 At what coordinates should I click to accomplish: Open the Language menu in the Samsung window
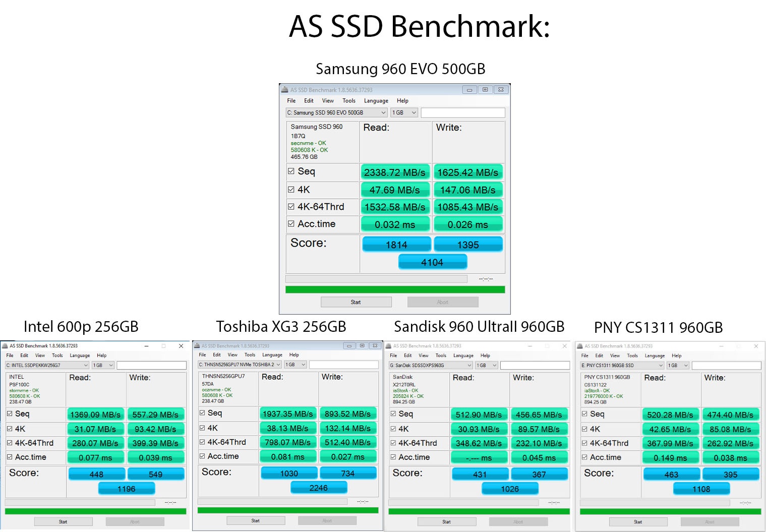pyautogui.click(x=376, y=101)
